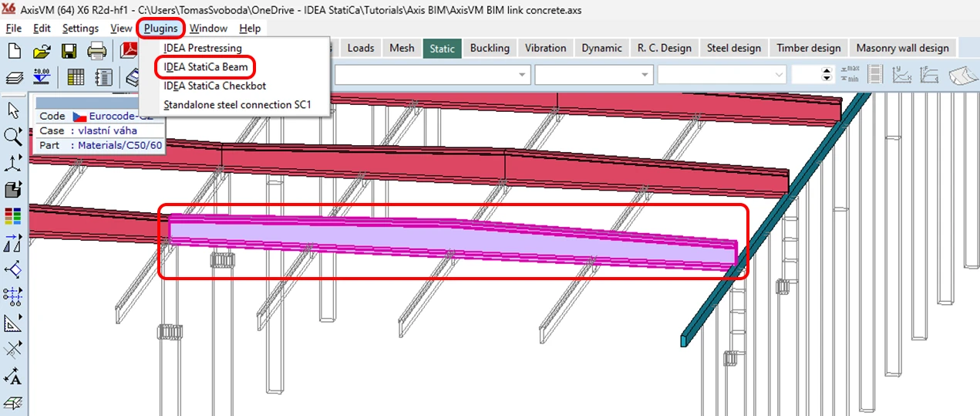Choose IDEA StatiCa Checkbot menu entry
The width and height of the screenshot is (980, 416).
(x=215, y=86)
